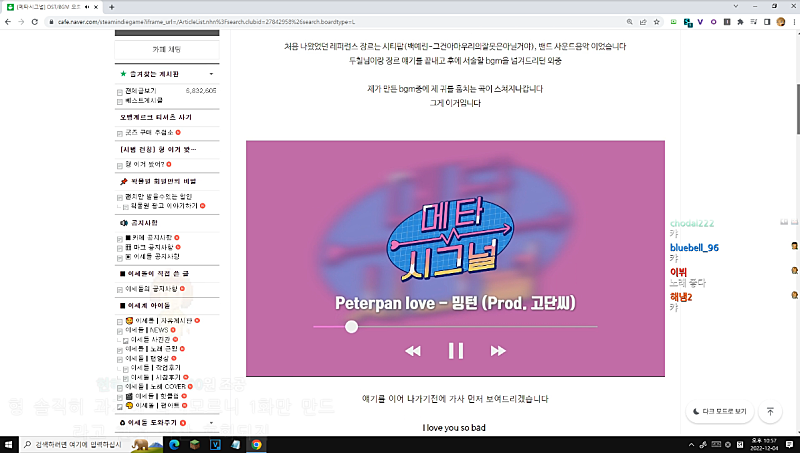Open 이세돌 공지사항 board under 공지사항
The width and height of the screenshot is (800, 453).
point(153,257)
